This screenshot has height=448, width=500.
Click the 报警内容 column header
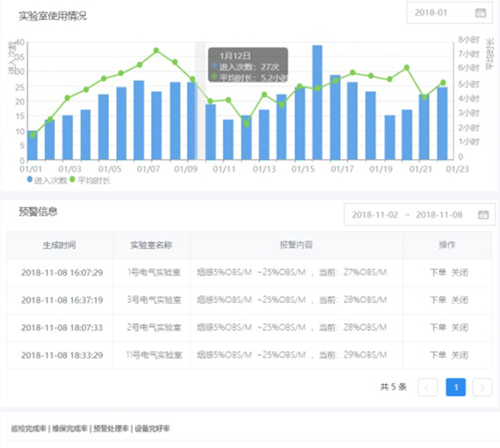296,245
